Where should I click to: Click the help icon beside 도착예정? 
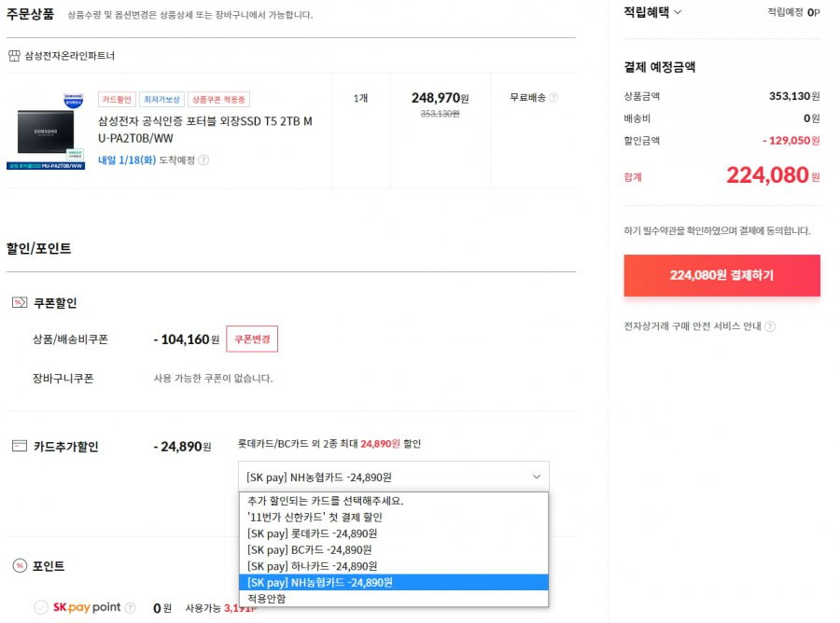203,160
